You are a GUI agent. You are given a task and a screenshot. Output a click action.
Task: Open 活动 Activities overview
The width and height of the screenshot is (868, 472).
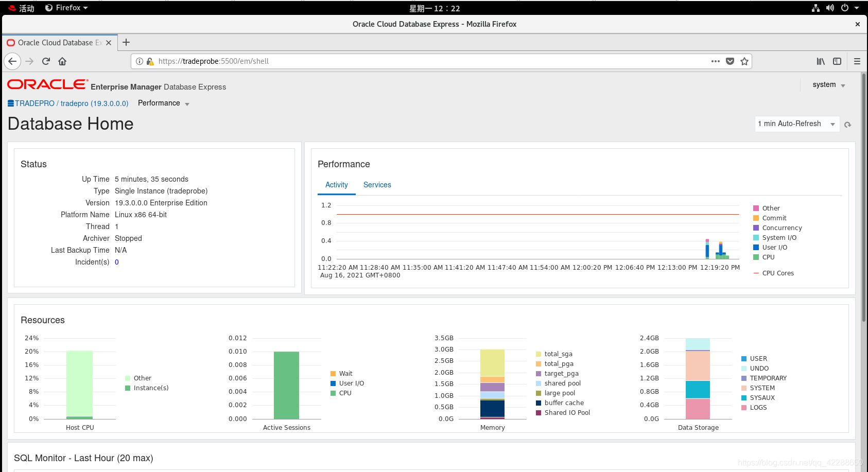tap(22, 8)
